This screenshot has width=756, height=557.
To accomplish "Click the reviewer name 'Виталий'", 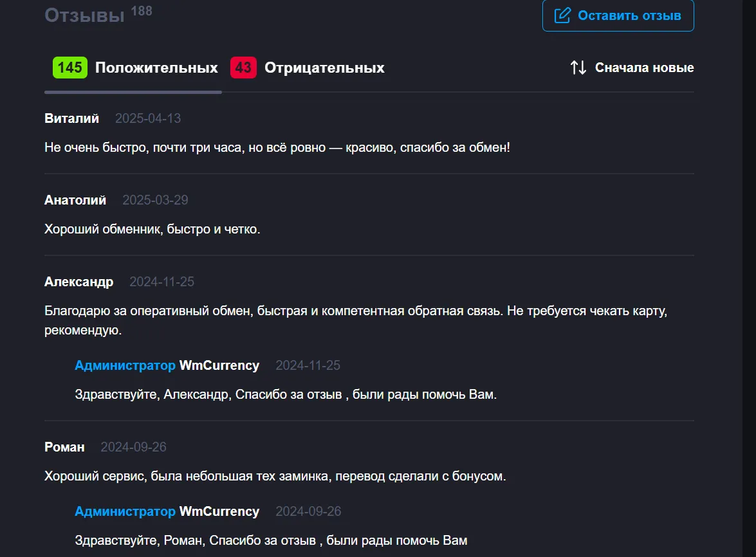I will (x=72, y=118).
